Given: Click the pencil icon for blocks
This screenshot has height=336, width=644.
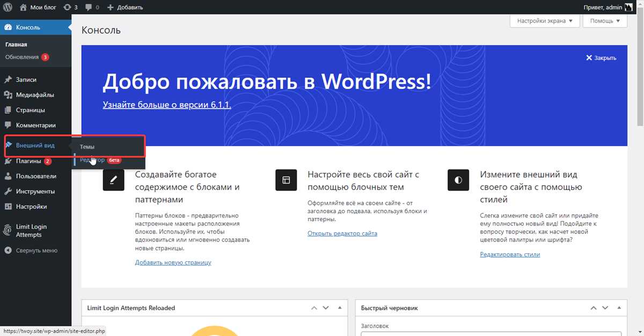Looking at the screenshot, I should [113, 180].
